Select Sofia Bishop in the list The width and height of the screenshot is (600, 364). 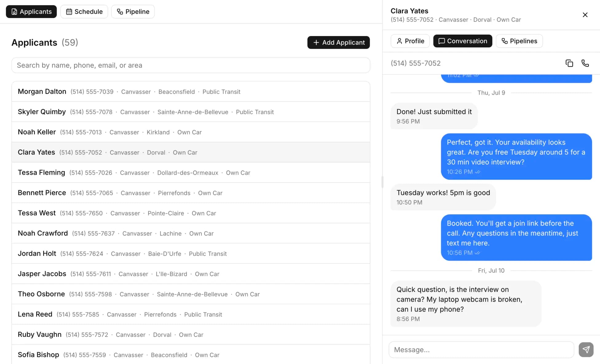191,355
